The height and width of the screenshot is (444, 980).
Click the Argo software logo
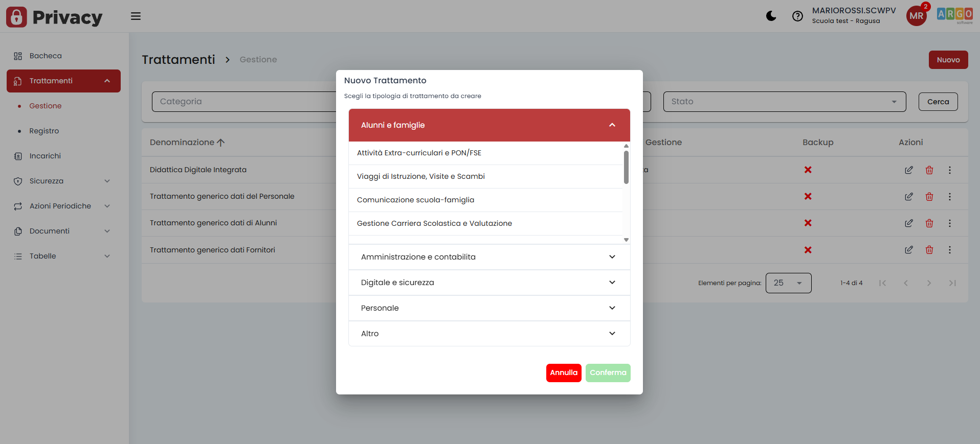pos(954,15)
